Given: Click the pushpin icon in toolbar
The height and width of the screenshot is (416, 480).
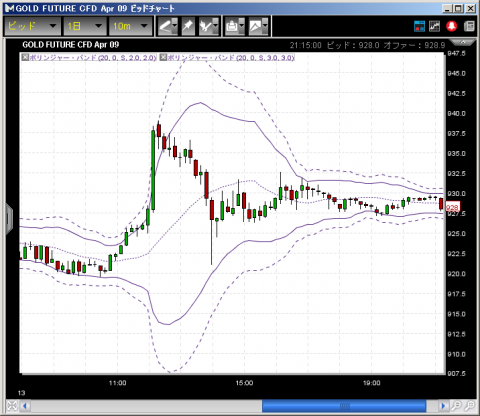Looking at the screenshot, I should [x=188, y=26].
